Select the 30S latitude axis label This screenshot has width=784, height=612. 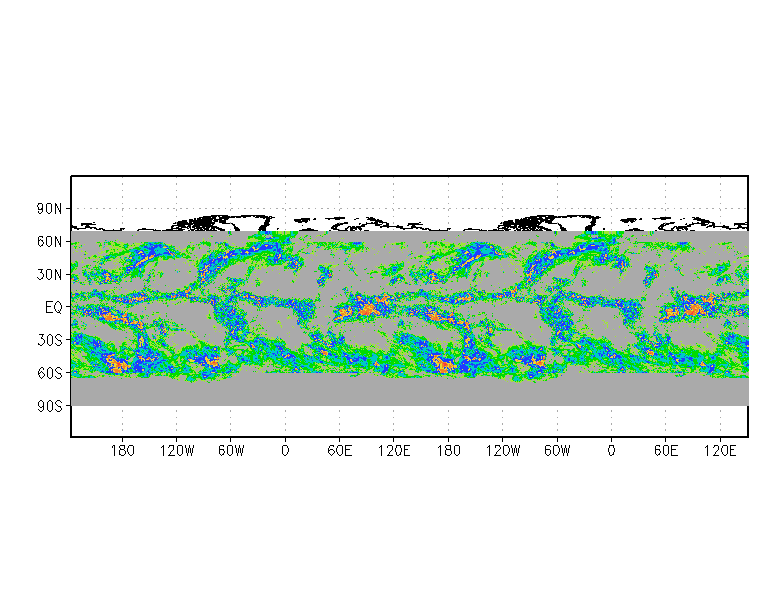click(49, 340)
